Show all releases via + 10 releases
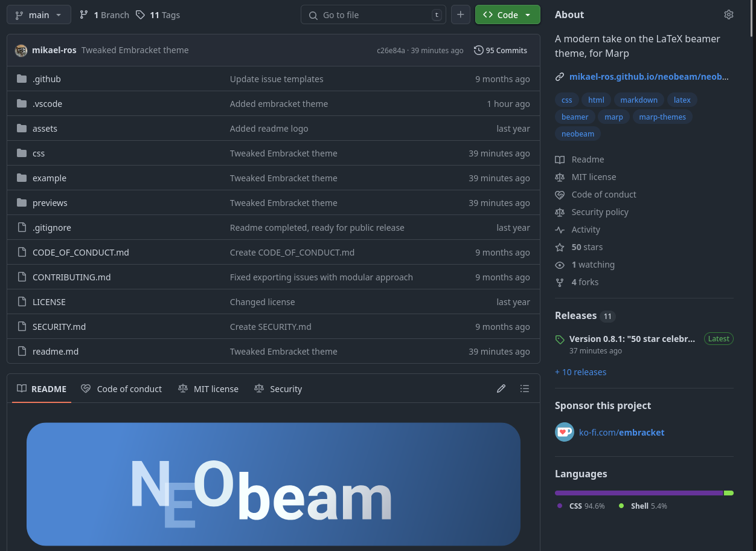 click(x=580, y=372)
